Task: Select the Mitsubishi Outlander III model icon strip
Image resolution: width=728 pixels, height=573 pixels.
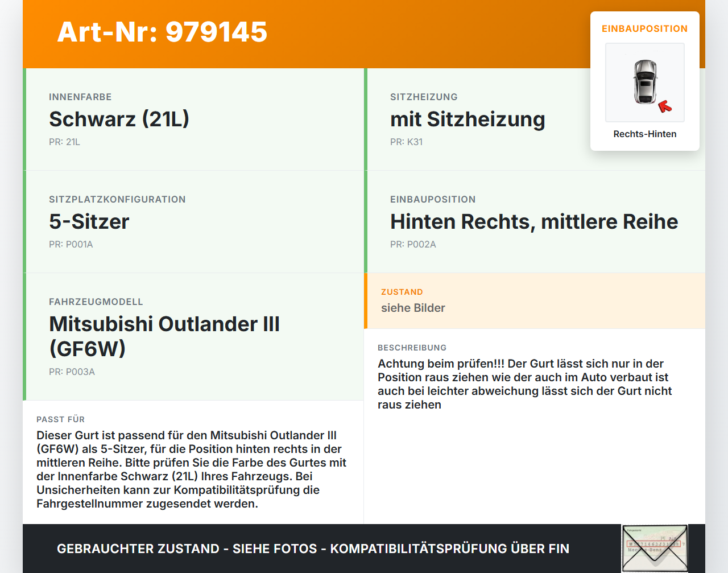Action: pyautogui.click(x=24, y=336)
